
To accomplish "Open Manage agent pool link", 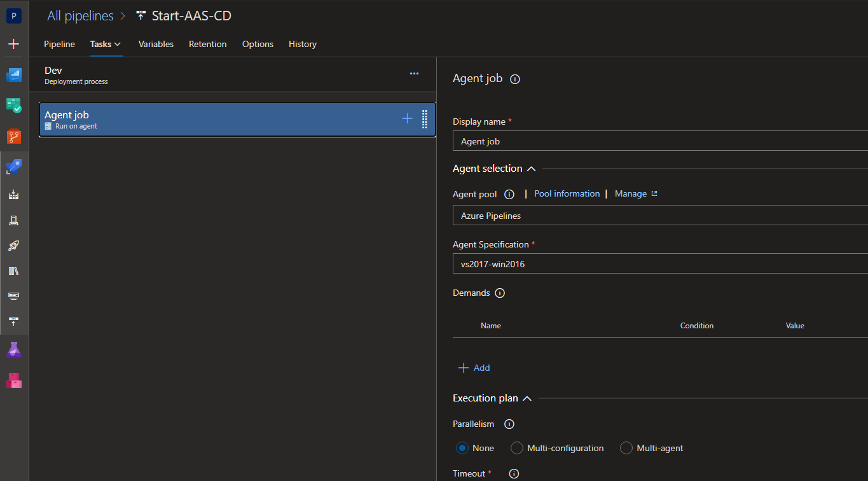I will [x=636, y=193].
